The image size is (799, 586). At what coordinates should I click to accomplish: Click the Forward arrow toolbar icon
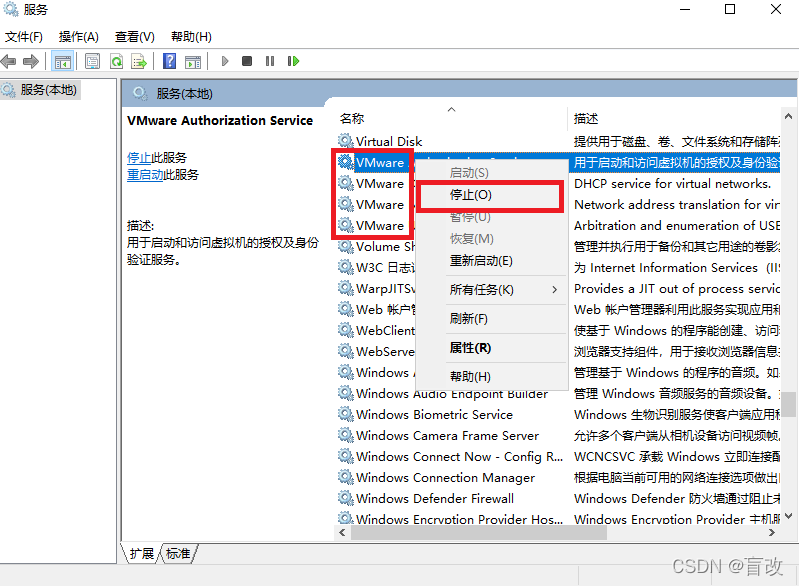(31, 62)
